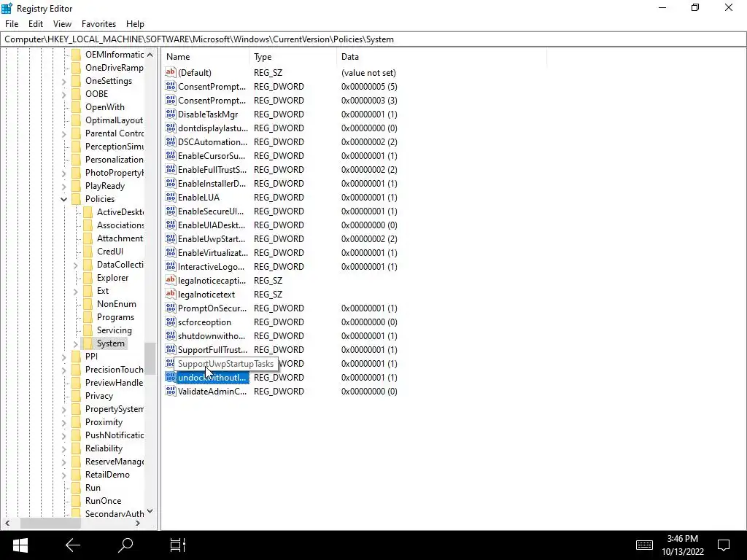Click the taskbar back arrow button
Screen dimensions: 747x560
[73, 545]
